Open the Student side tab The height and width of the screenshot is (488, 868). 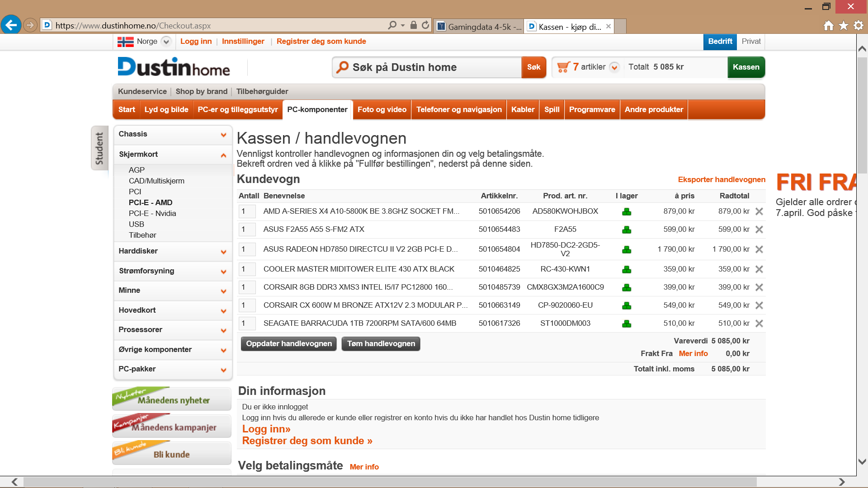click(99, 148)
